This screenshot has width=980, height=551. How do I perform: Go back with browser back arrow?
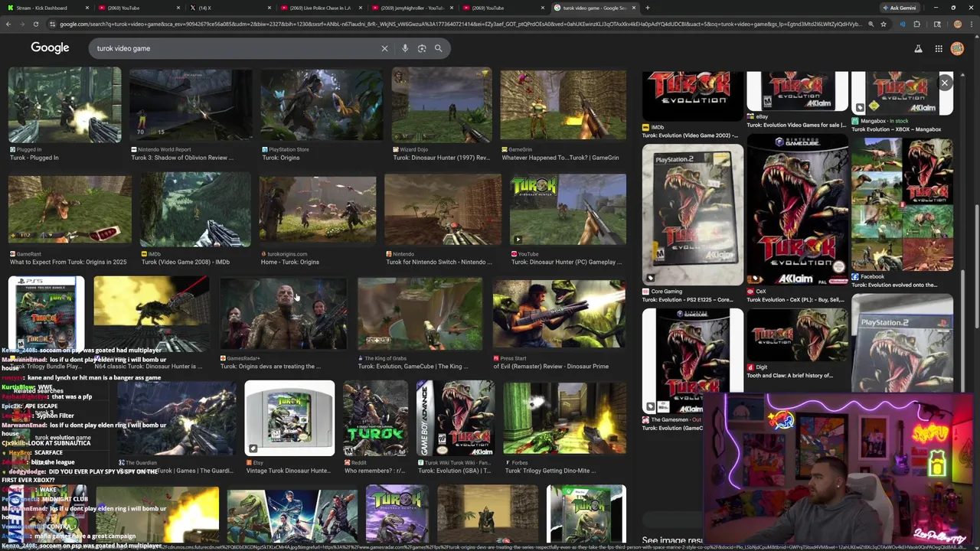click(x=8, y=24)
